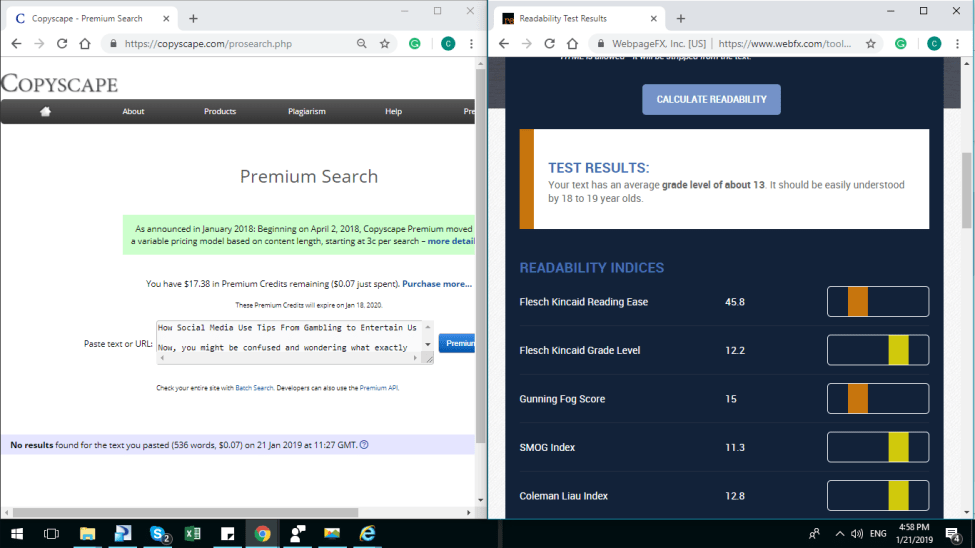Click the help question mark beside No results

click(364, 445)
